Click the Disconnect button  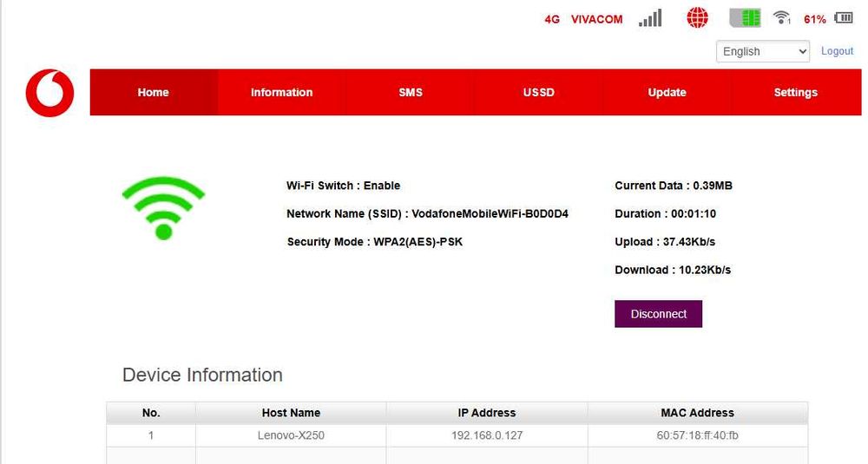(x=658, y=314)
